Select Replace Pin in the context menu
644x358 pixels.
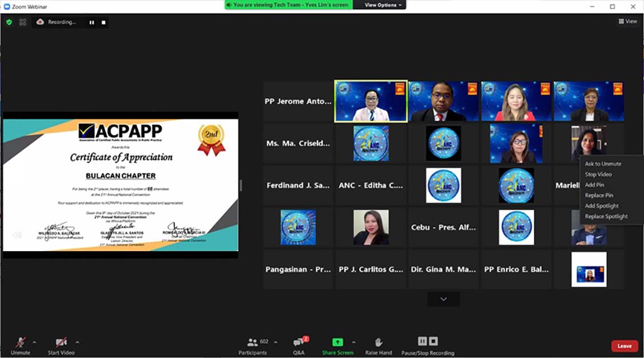click(599, 196)
